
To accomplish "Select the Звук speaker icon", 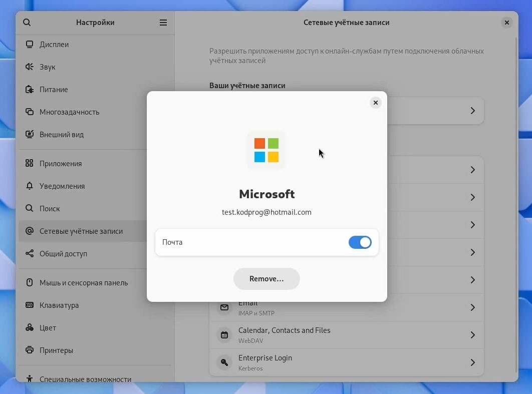I will 30,67.
